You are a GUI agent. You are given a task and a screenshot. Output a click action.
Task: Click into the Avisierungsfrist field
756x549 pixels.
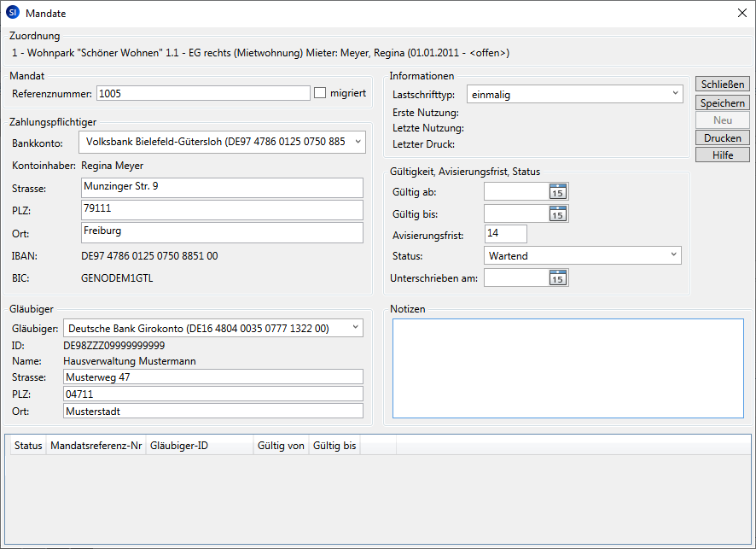(x=505, y=234)
